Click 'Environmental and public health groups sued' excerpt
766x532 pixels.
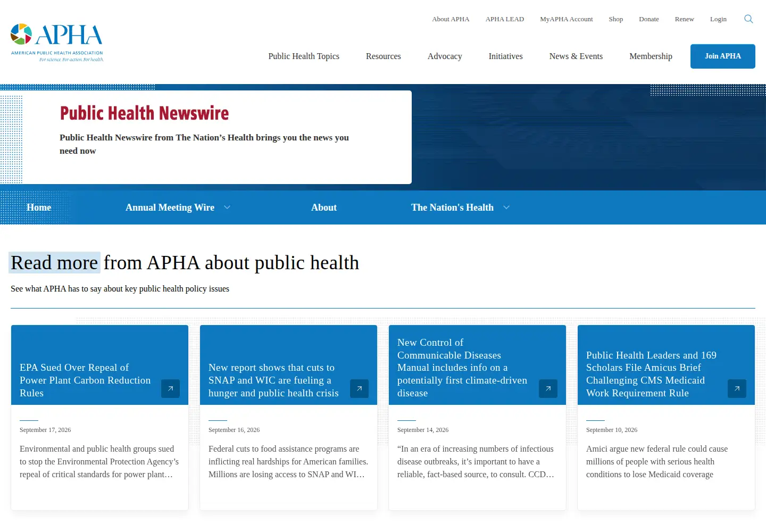[99, 462]
